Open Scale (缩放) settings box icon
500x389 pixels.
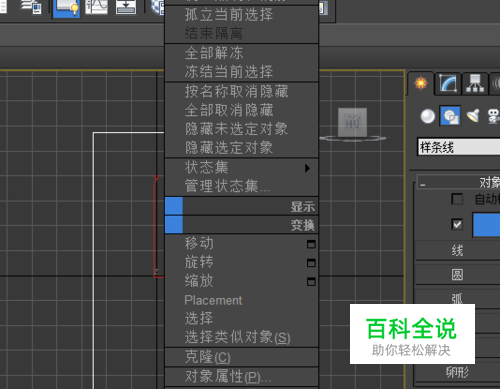[x=311, y=282]
